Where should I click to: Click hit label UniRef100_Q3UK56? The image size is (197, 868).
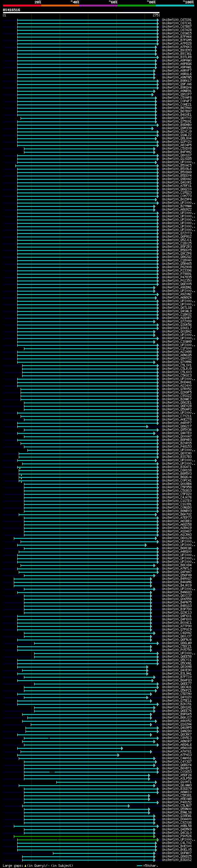(176, 325)
